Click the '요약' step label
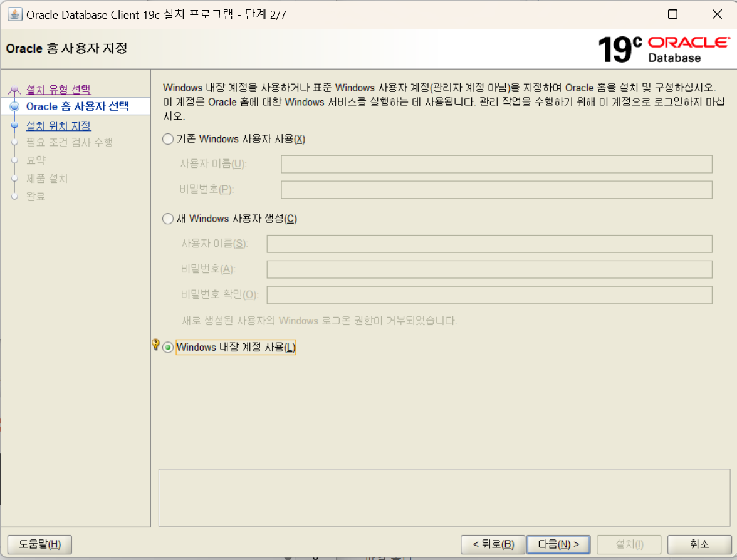This screenshot has height=560, width=737. point(36,160)
